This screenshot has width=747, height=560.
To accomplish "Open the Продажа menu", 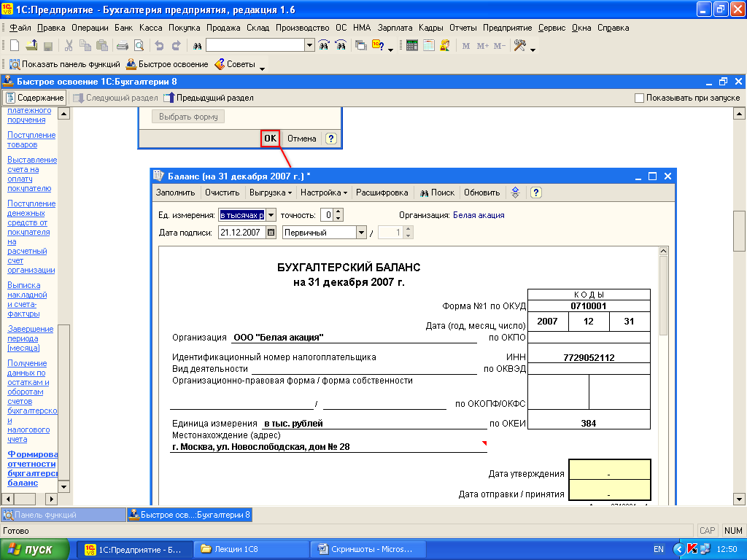I will click(223, 28).
